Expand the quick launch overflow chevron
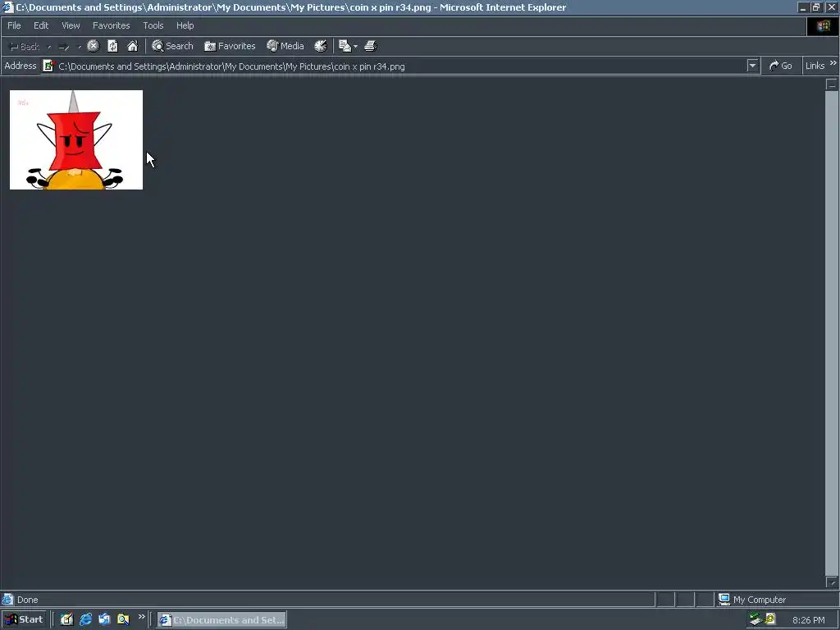Viewport: 840px width, 630px height. pyautogui.click(x=141, y=617)
